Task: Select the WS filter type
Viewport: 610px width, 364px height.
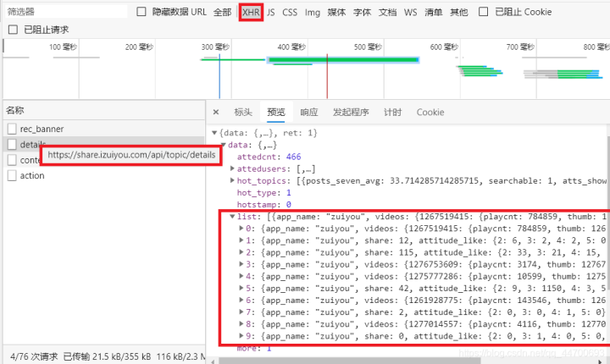Action: [x=410, y=12]
